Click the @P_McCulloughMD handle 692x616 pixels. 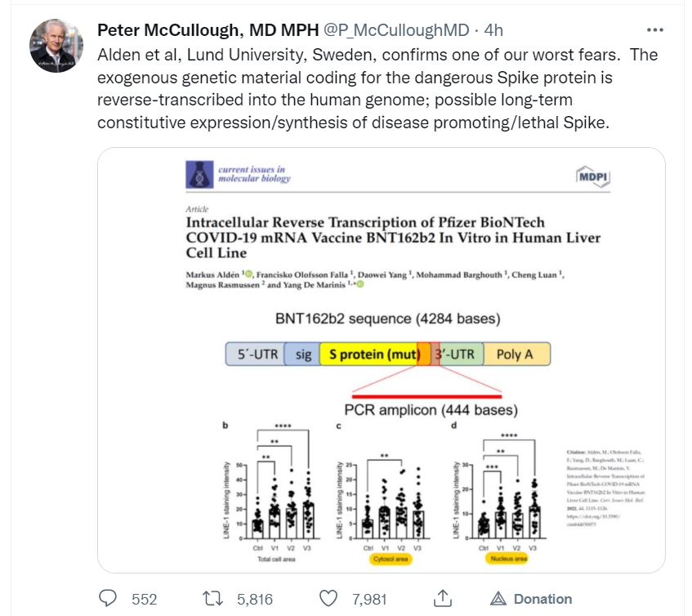pyautogui.click(x=397, y=30)
